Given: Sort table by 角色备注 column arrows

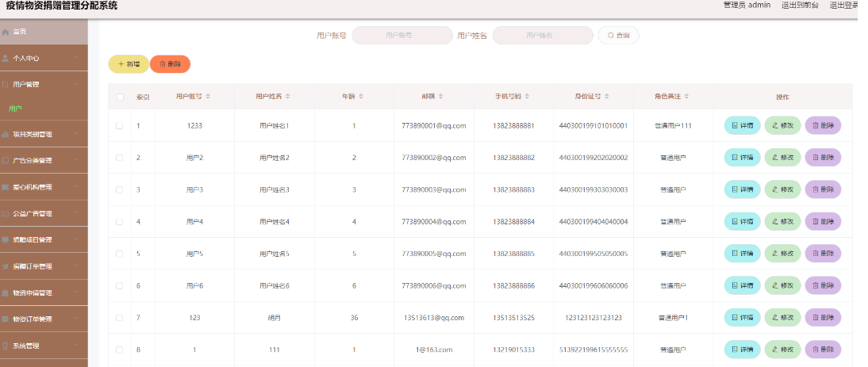Looking at the screenshot, I should pyautogui.click(x=686, y=97).
